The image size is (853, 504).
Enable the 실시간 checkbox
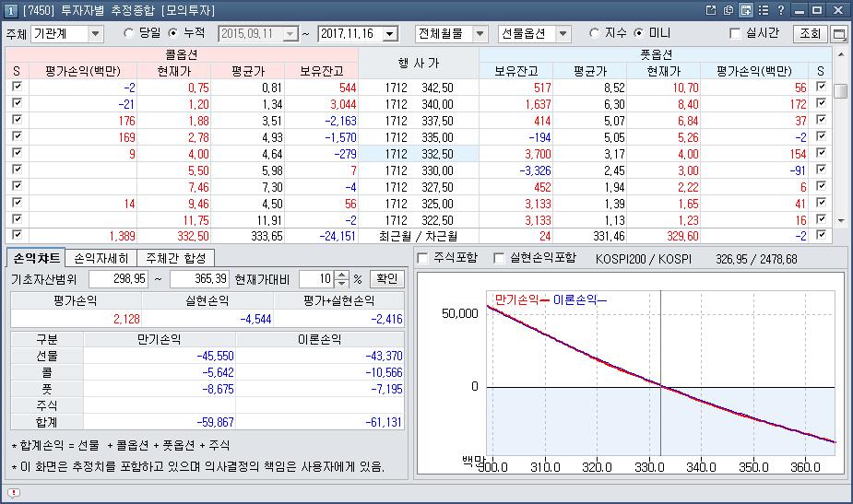click(x=735, y=34)
